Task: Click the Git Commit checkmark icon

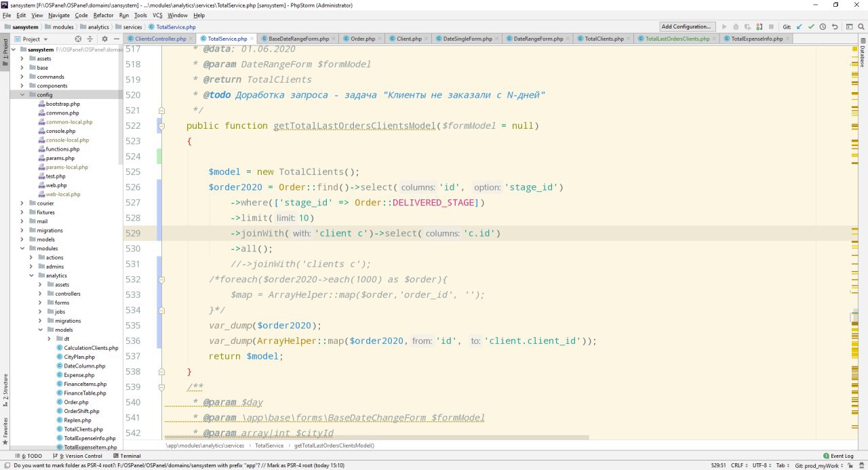Action: (x=811, y=26)
